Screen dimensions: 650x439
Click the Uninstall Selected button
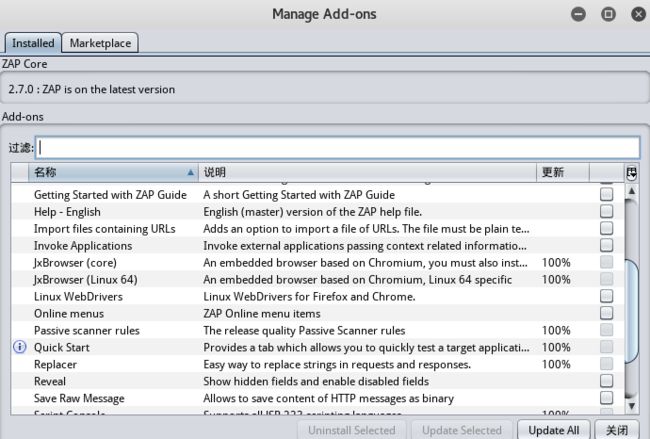(352, 430)
